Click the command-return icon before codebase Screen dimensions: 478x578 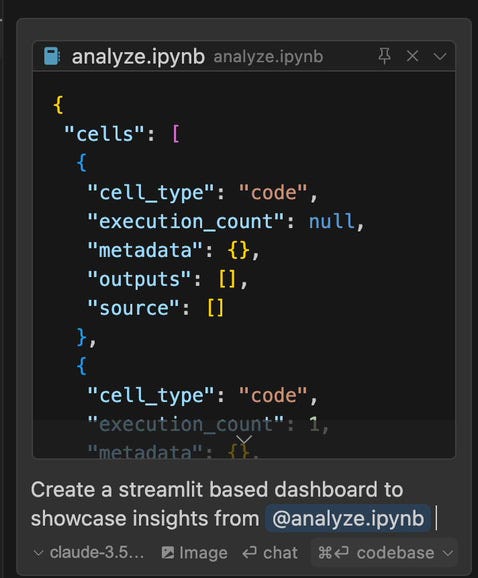tap(333, 553)
